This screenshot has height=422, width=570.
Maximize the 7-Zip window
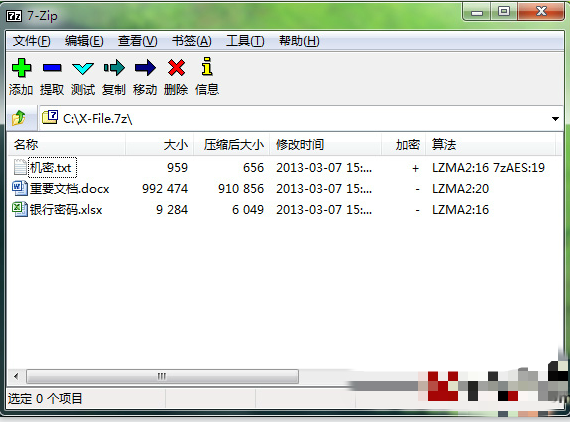(x=504, y=12)
